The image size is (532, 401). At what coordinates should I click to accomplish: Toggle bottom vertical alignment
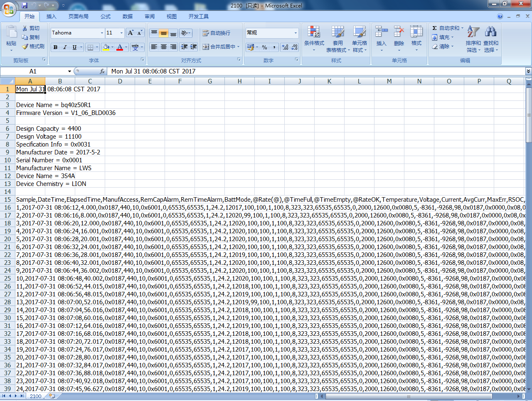click(173, 33)
